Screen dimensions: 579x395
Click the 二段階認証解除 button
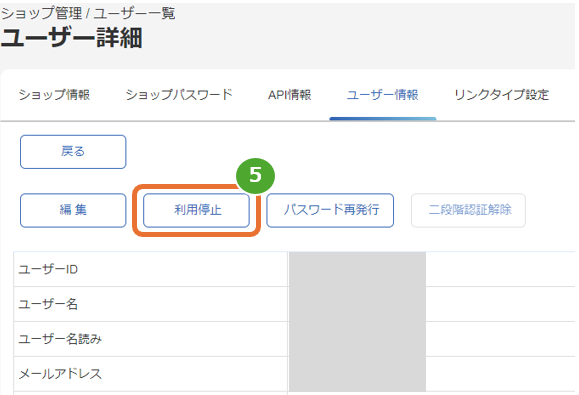point(468,210)
